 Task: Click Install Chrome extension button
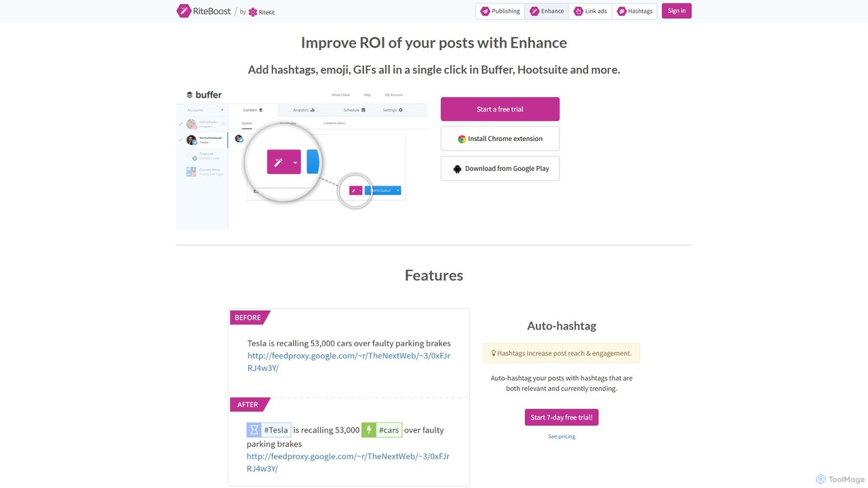[500, 138]
